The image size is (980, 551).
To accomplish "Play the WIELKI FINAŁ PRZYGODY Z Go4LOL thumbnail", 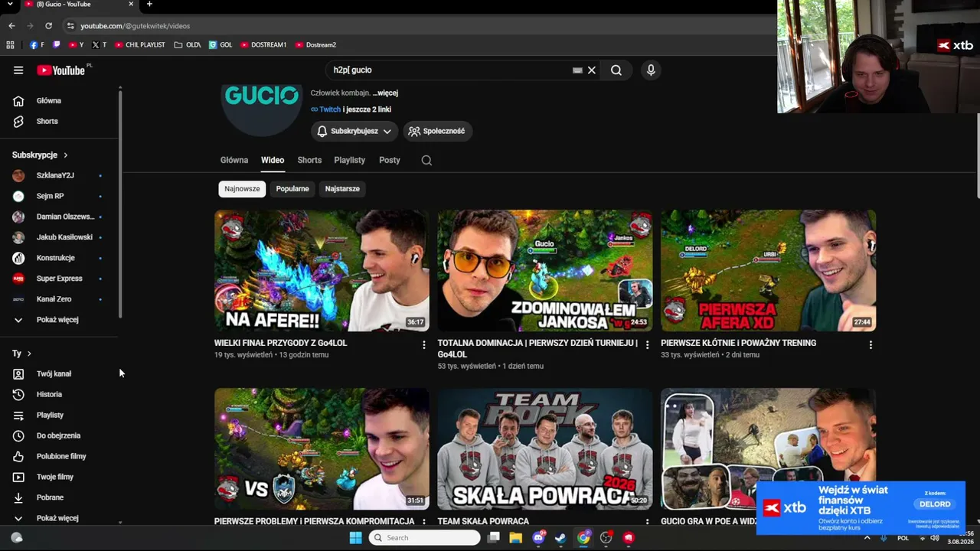I will click(x=322, y=271).
